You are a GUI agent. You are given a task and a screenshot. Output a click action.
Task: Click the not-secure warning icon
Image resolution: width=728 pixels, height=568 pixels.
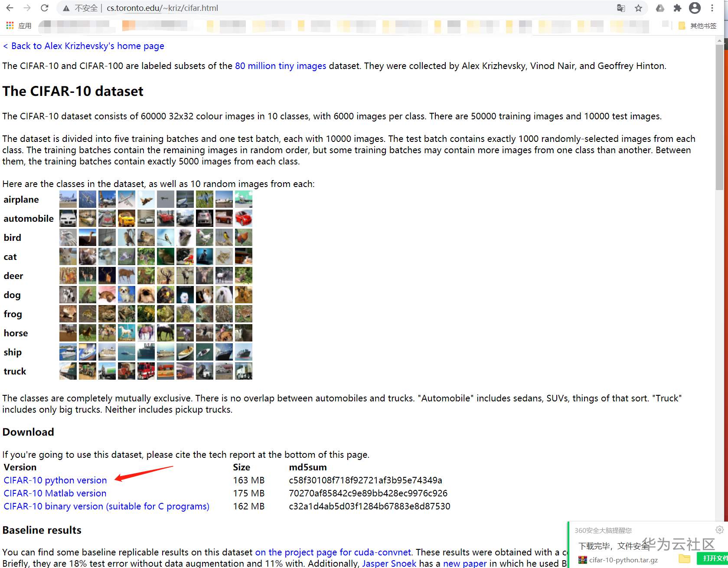[66, 8]
